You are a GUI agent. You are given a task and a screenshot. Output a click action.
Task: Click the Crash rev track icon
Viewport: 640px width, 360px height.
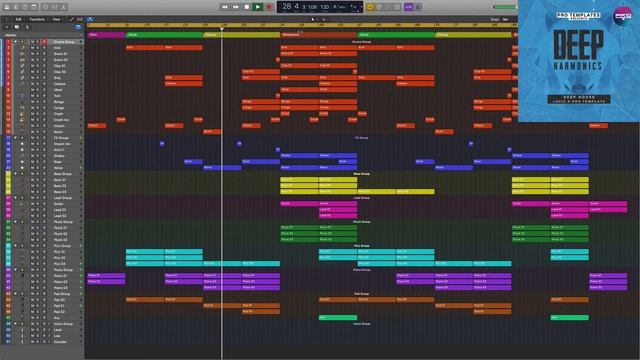coord(22,120)
